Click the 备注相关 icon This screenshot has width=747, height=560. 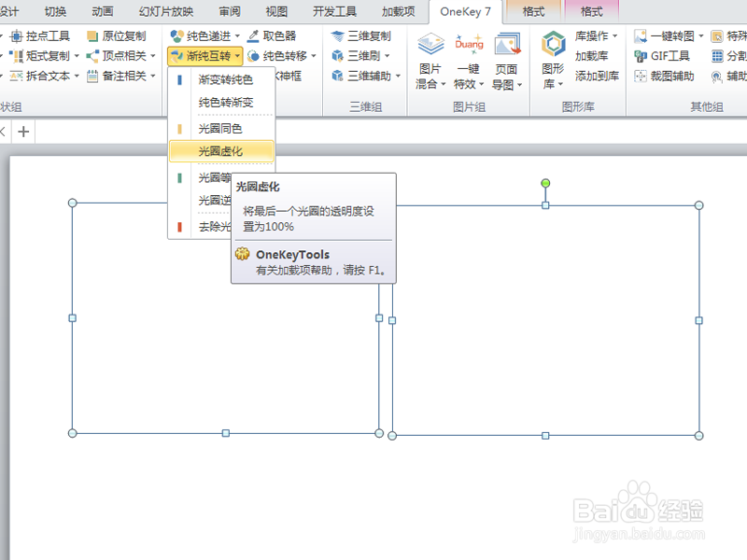[92, 77]
